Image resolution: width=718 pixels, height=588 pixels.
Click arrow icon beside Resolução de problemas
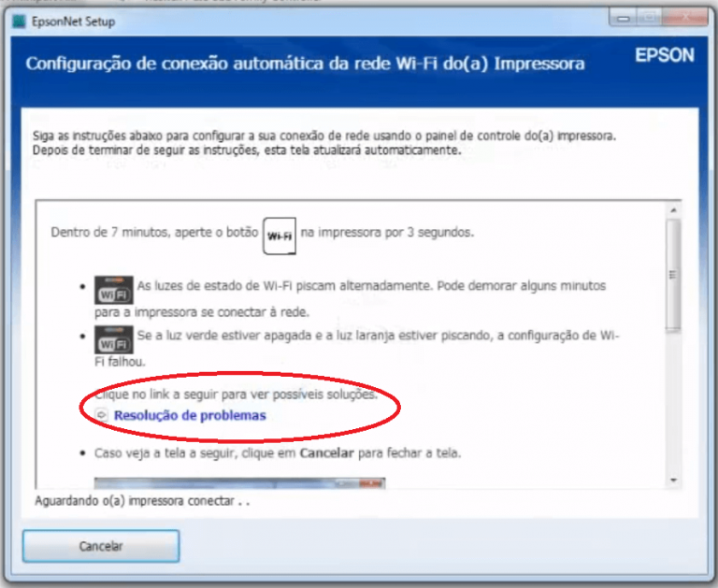point(101,415)
